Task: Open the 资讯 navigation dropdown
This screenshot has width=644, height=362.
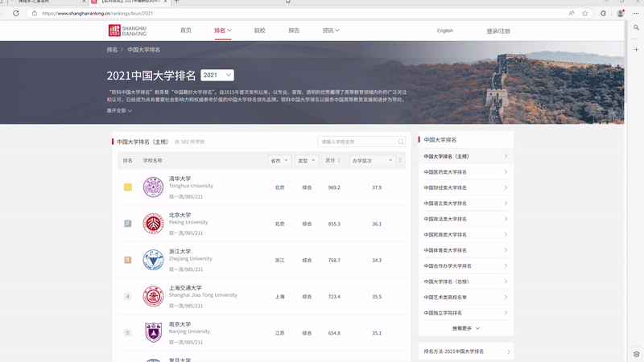Action: (x=331, y=31)
